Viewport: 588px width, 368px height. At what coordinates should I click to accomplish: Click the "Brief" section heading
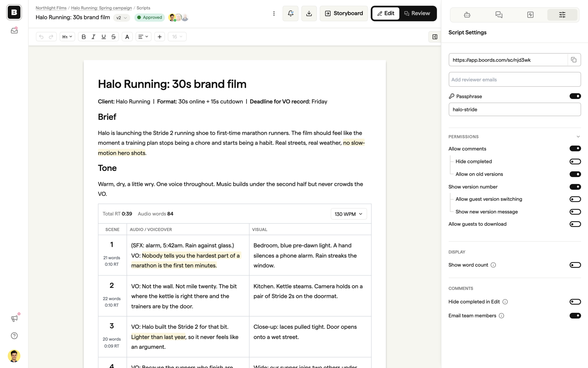(x=107, y=117)
